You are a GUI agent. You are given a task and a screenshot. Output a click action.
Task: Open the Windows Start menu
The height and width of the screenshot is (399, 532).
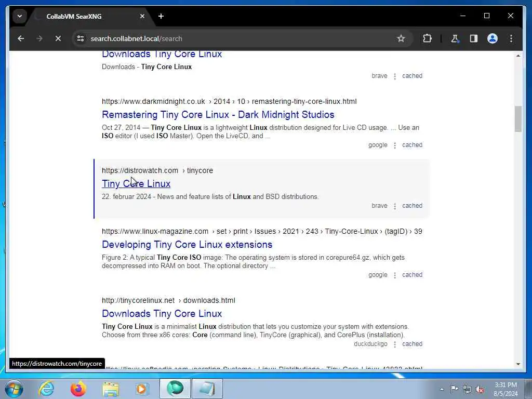tap(14, 389)
